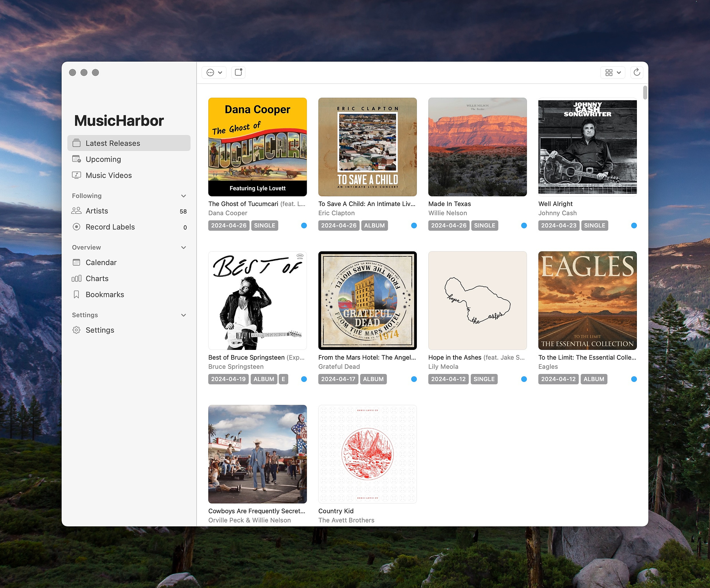710x588 pixels.
Task: Click ALBUM tag under To Save A Child
Action: pyautogui.click(x=374, y=225)
